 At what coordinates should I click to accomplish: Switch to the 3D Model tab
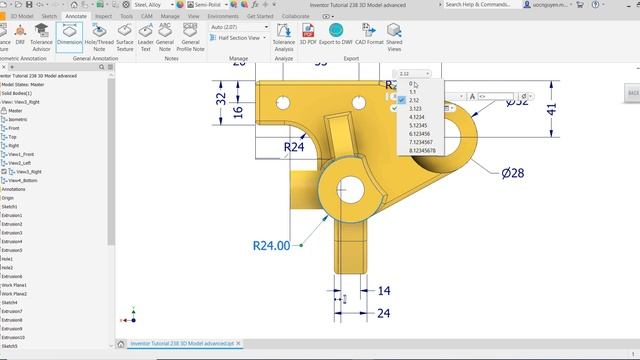coord(22,16)
